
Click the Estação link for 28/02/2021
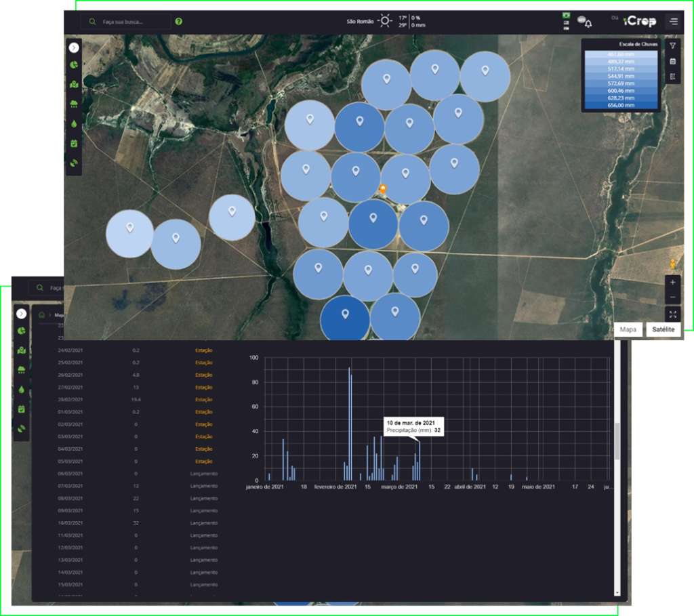click(x=203, y=398)
